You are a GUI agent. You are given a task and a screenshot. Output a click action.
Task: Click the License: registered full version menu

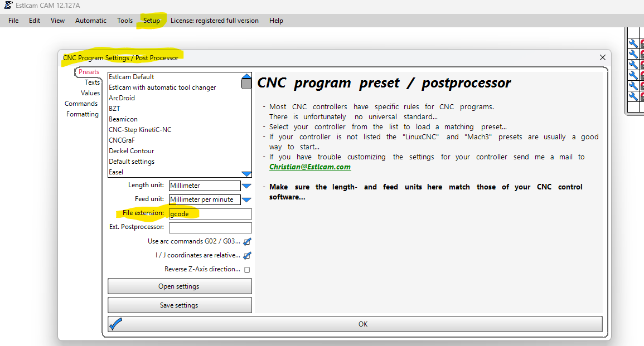tap(215, 21)
